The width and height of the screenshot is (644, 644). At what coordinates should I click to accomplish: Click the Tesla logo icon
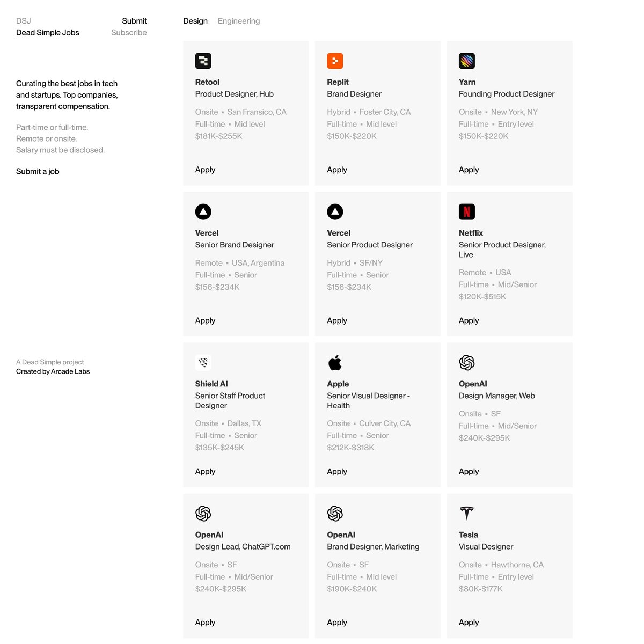[x=467, y=513]
